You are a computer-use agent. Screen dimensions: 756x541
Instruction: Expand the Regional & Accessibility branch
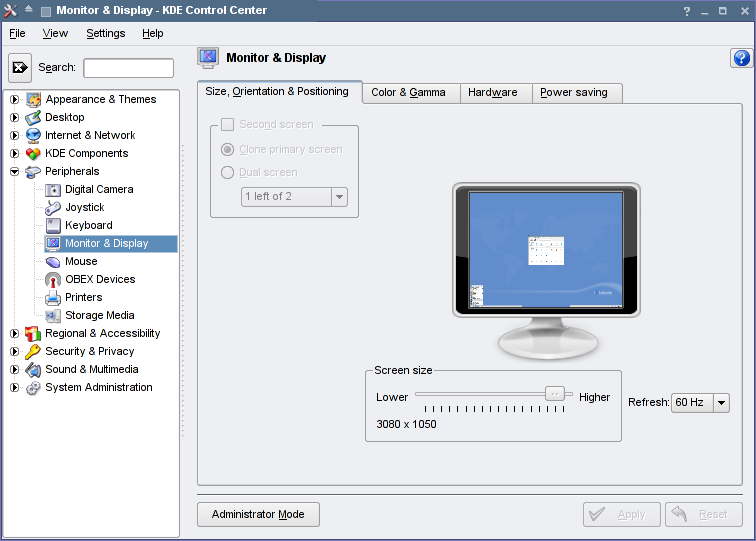14,333
